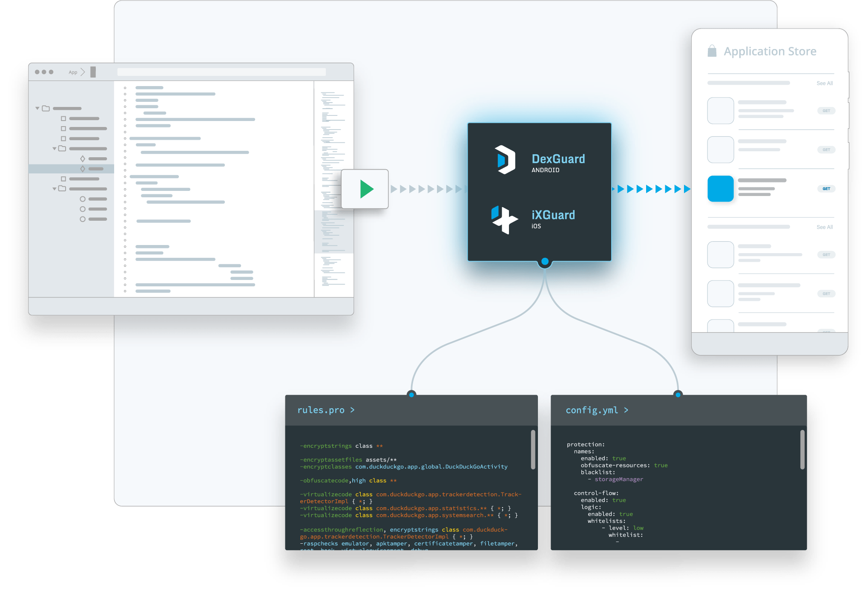This screenshot has width=868, height=594.
Task: Click the rules.pro panel scrollbar
Action: coord(533,450)
